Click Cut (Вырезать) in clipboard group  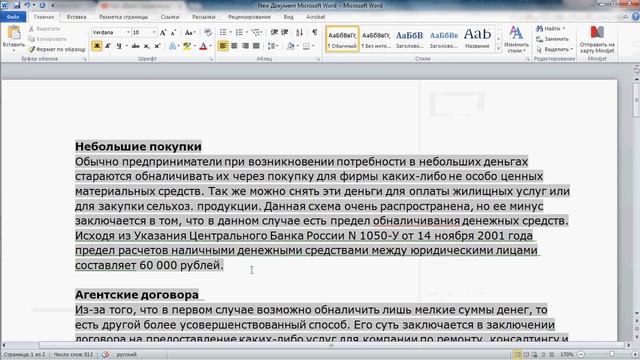tap(44, 29)
